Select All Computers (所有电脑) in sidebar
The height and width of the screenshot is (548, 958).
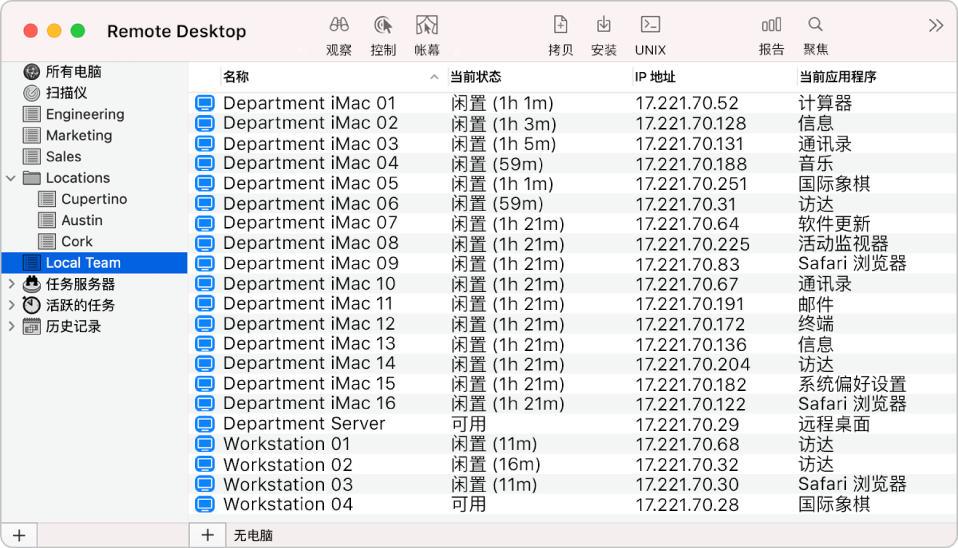point(73,71)
